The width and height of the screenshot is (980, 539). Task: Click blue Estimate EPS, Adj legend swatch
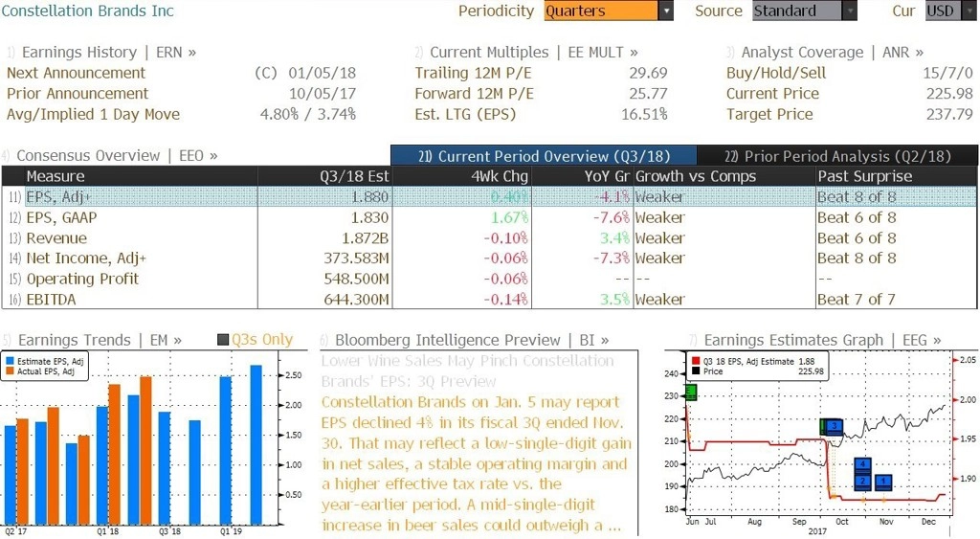click(10, 362)
